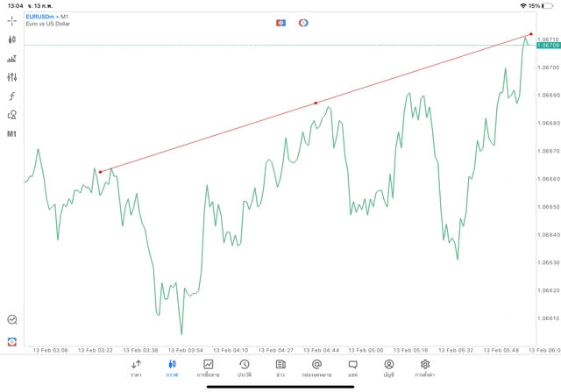The width and height of the screenshot is (561, 392).
Task: Tap the current price label 1.06708
Action: pyautogui.click(x=547, y=46)
